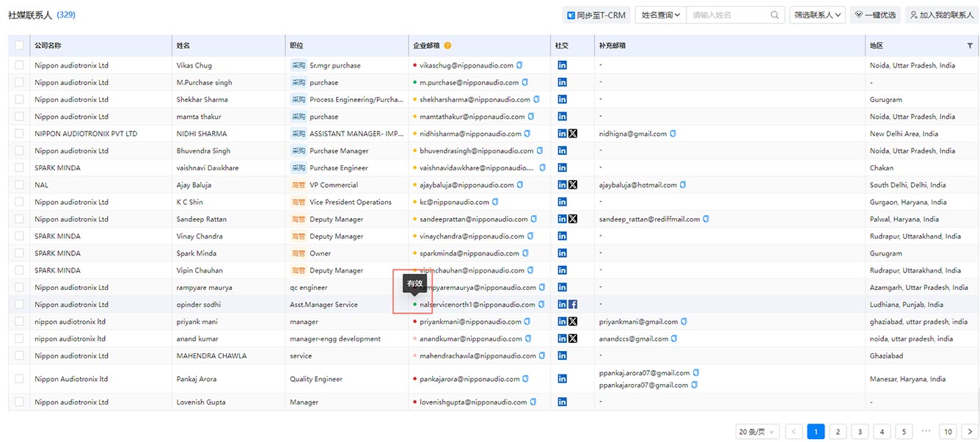
Task: Open LinkedIn profile for Pankaj Arora
Action: pos(562,379)
